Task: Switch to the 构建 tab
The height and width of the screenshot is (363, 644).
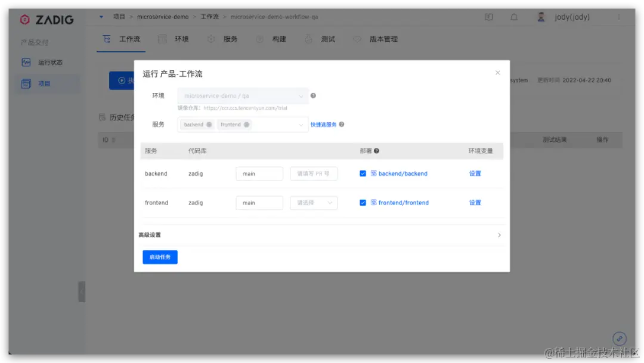Action: point(271,39)
